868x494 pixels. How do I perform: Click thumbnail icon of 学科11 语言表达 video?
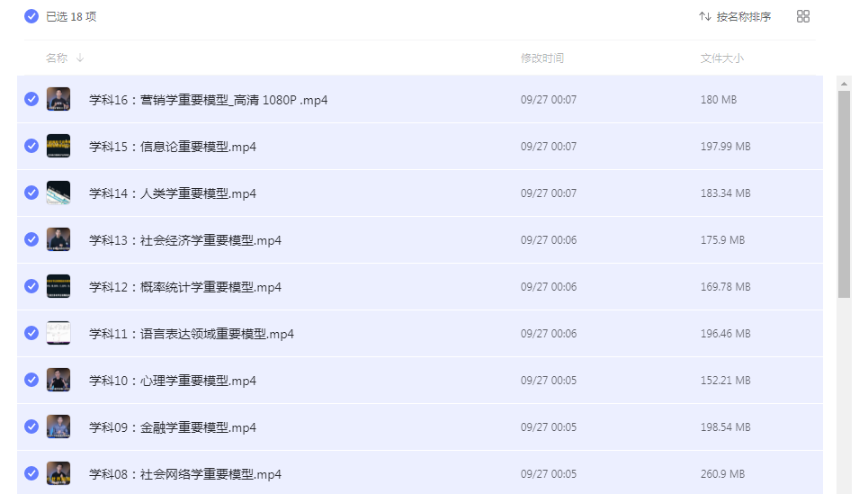[58, 333]
